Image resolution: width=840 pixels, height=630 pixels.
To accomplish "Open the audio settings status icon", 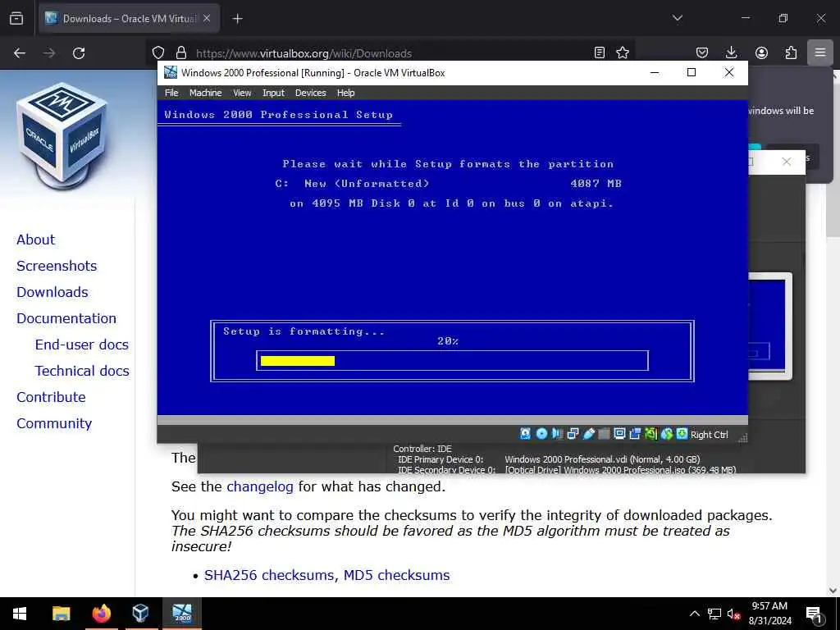I will point(557,434).
